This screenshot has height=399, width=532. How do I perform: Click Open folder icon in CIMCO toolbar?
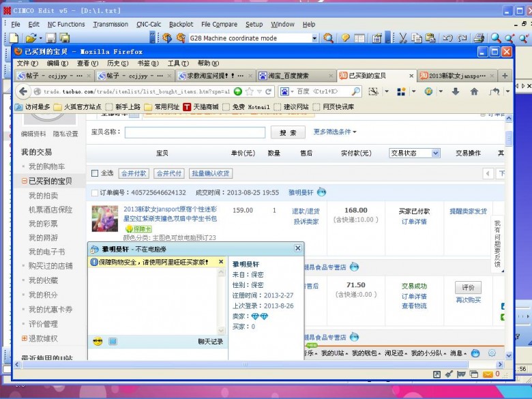(31, 38)
